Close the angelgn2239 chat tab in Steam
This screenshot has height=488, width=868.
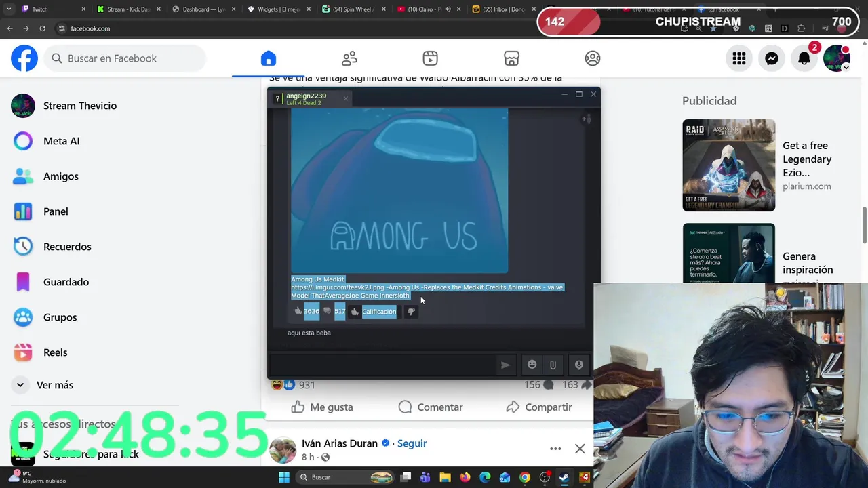[x=345, y=99]
